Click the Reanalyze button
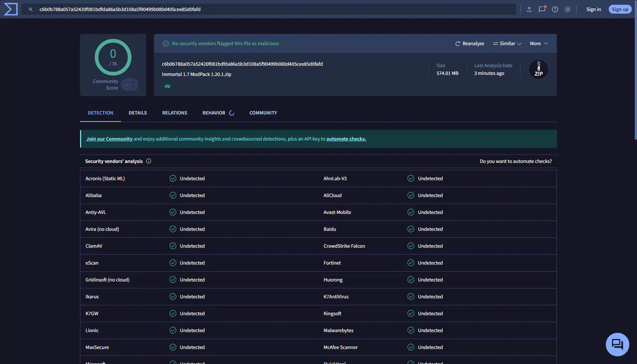Viewport: 637px width, 364px height. pos(470,44)
